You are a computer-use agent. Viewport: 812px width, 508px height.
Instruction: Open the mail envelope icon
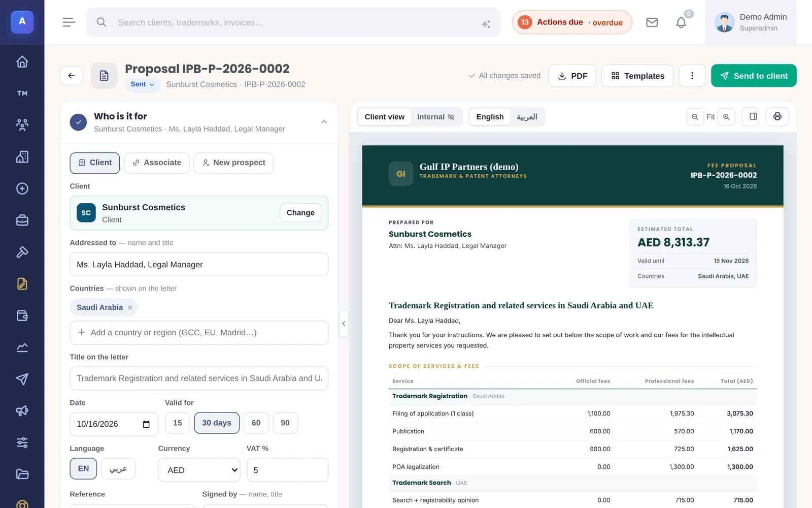652,22
